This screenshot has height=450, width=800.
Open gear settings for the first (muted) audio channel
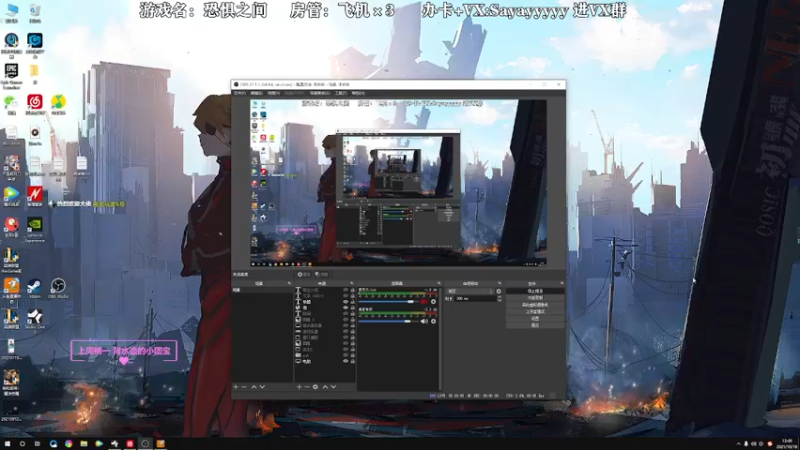(433, 302)
